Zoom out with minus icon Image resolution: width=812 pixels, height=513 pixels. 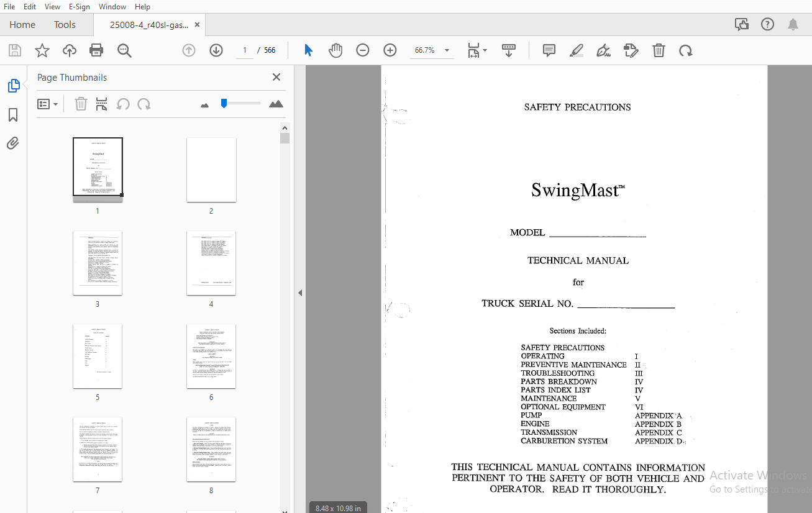tap(363, 50)
